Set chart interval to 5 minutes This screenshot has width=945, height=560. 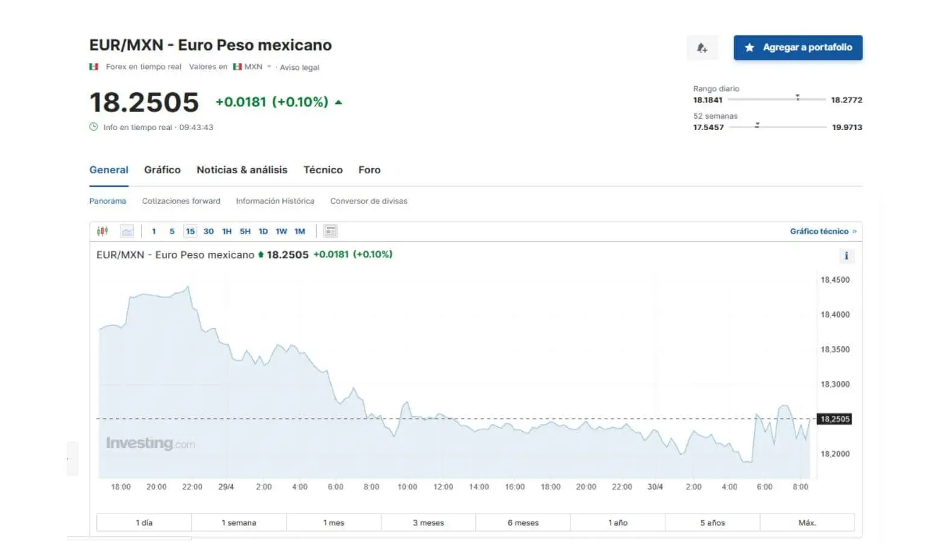(172, 231)
